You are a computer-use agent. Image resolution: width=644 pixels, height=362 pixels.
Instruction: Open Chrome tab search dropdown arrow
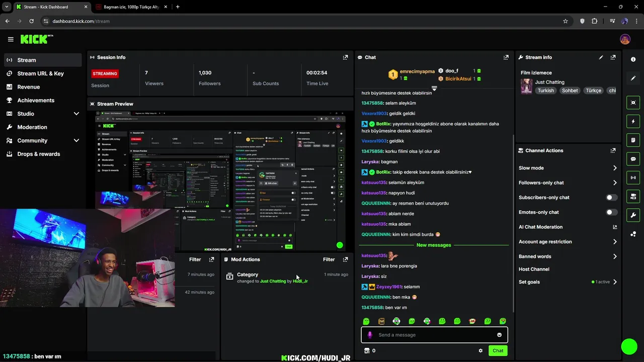click(6, 7)
